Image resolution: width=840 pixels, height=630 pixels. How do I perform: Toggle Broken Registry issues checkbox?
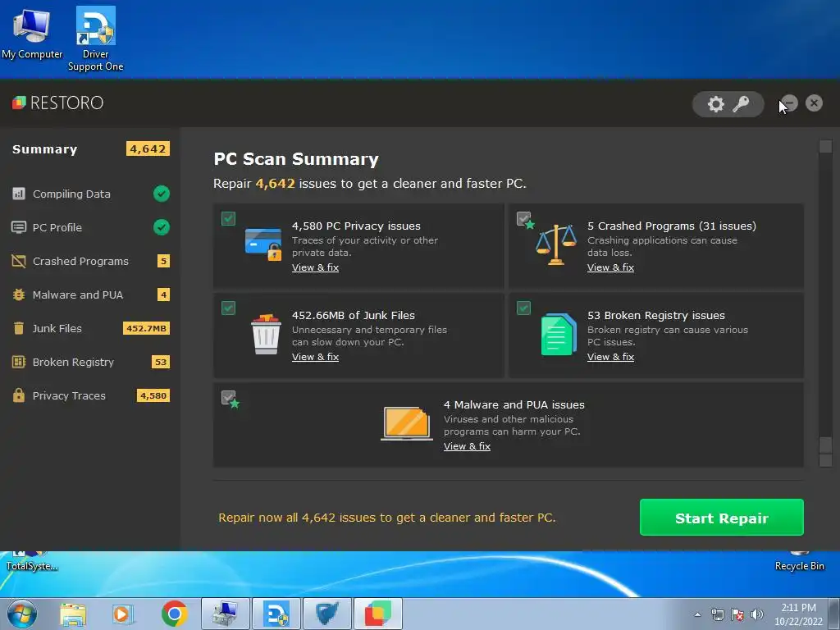[523, 308]
